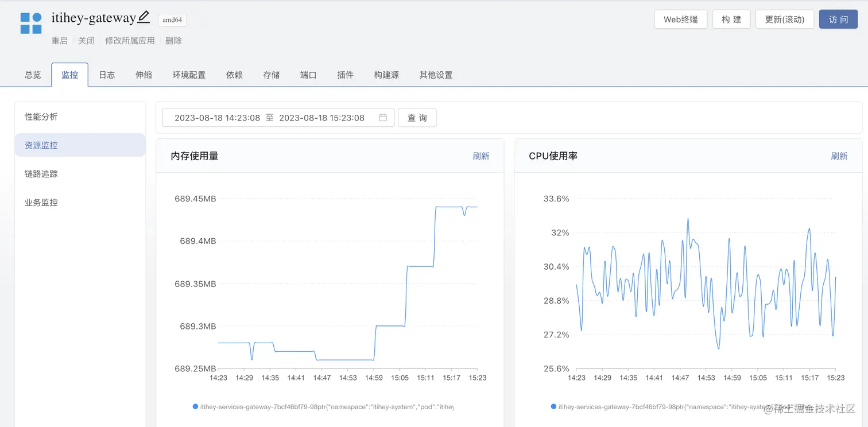Click the blue 访问 button
The image size is (868, 427).
(x=838, y=20)
